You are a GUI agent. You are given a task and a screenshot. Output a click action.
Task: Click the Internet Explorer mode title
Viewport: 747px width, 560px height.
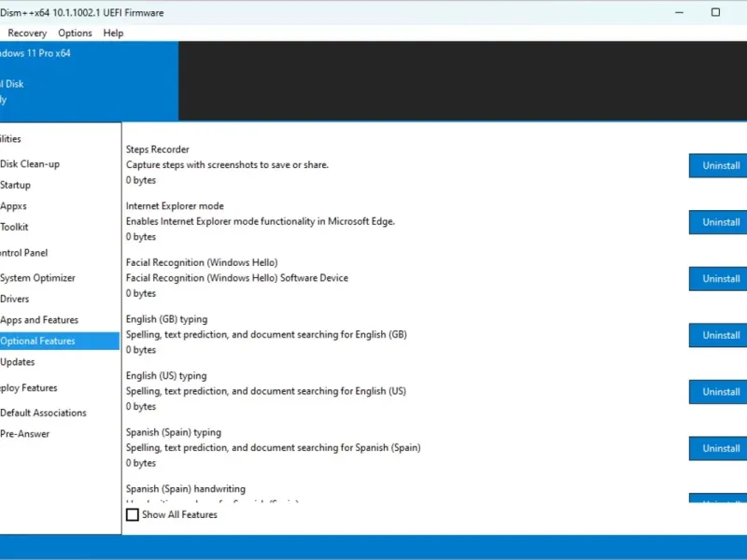pos(175,206)
